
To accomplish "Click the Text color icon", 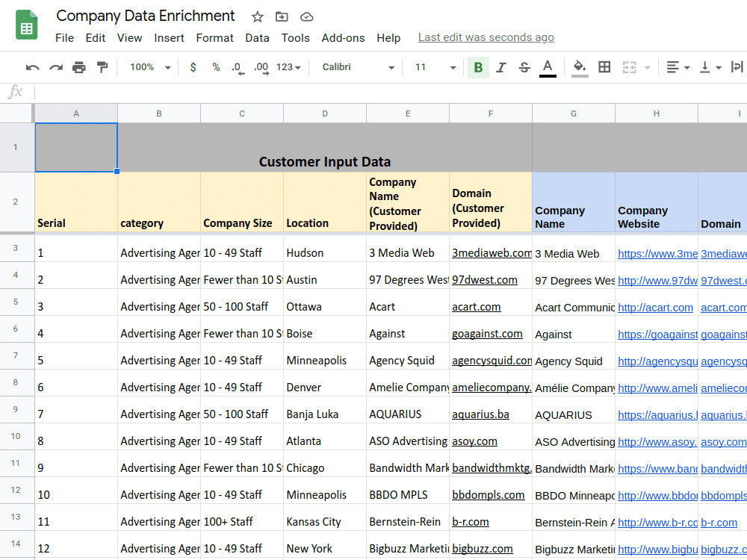I will pyautogui.click(x=548, y=68).
